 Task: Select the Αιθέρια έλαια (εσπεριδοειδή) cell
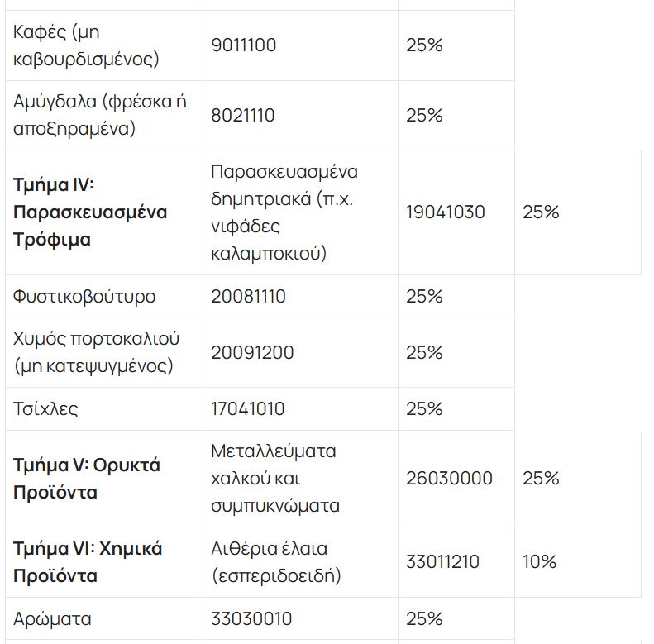pos(276,562)
